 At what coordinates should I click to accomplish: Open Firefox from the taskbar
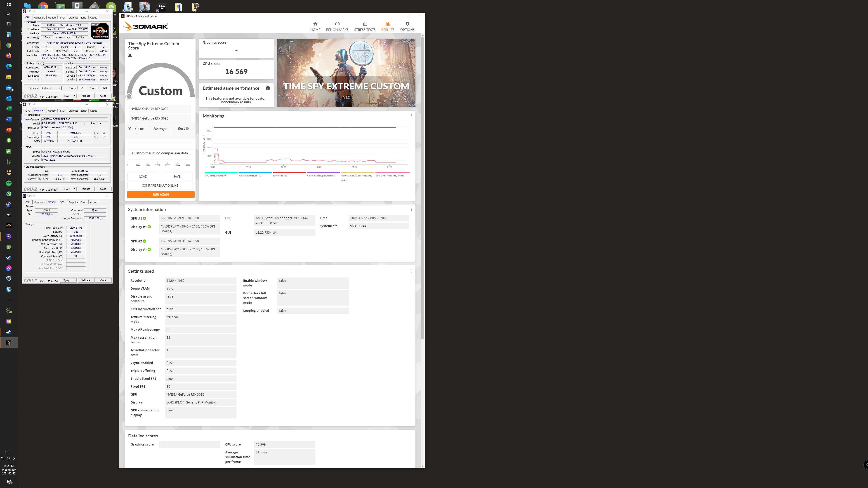[x=9, y=56]
